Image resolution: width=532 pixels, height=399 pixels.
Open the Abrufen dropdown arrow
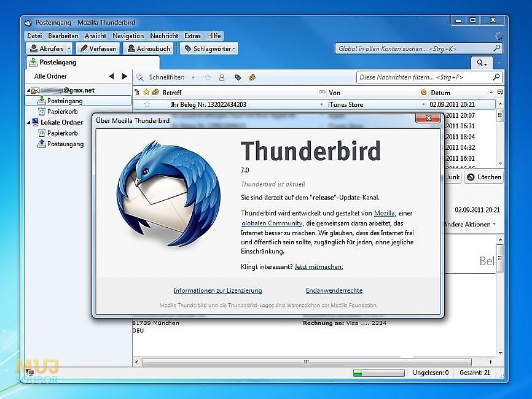click(69, 48)
